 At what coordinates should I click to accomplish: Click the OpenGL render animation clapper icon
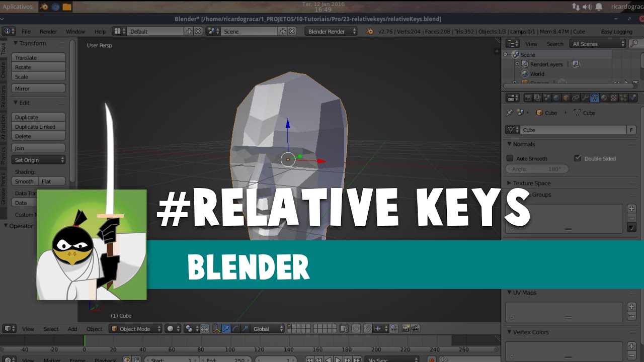coord(415,329)
